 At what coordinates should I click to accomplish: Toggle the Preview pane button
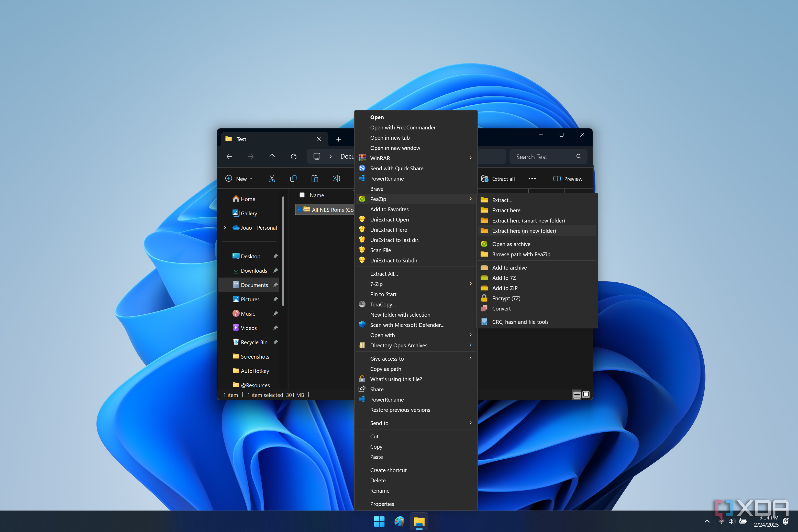[x=568, y=179]
